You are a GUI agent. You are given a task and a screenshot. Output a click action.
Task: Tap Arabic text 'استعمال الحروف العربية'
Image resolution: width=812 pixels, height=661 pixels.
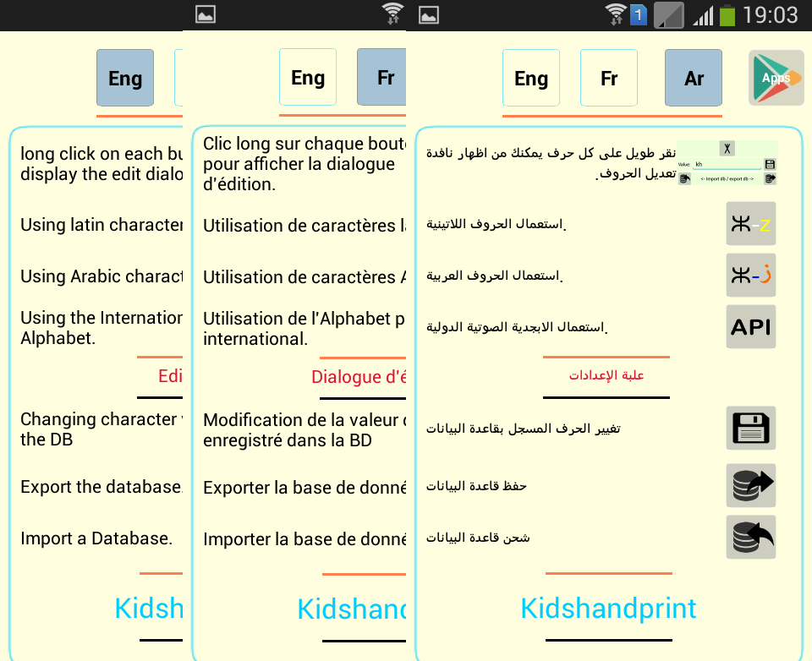point(495,276)
